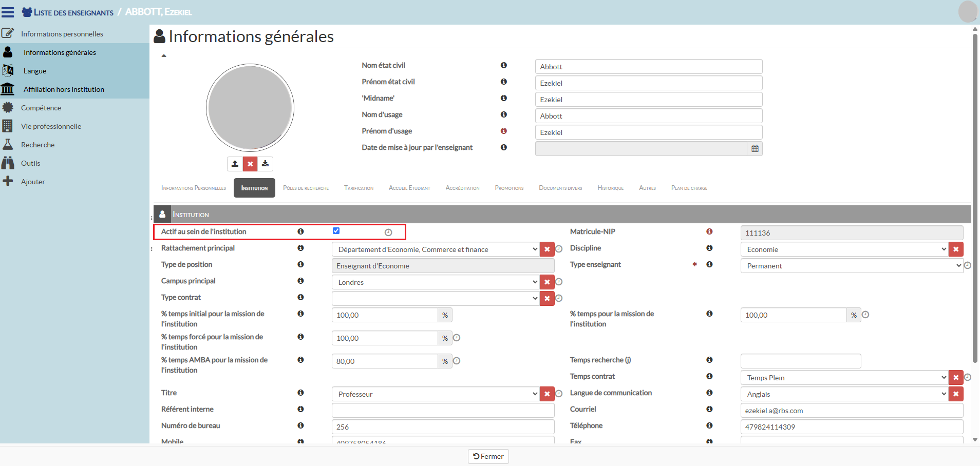The image size is (980, 466).
Task: Collapse the header section with the small arrow
Action: (x=164, y=55)
